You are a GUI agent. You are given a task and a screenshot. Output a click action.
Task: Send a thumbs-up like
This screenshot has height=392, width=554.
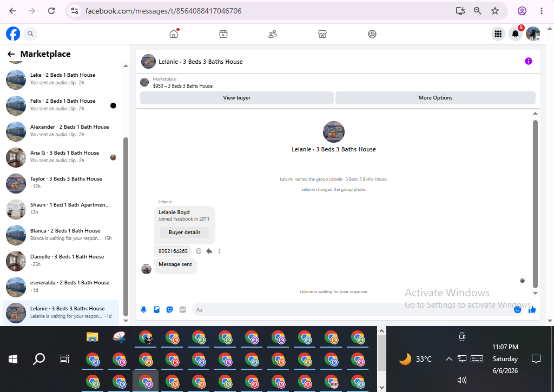click(x=532, y=310)
